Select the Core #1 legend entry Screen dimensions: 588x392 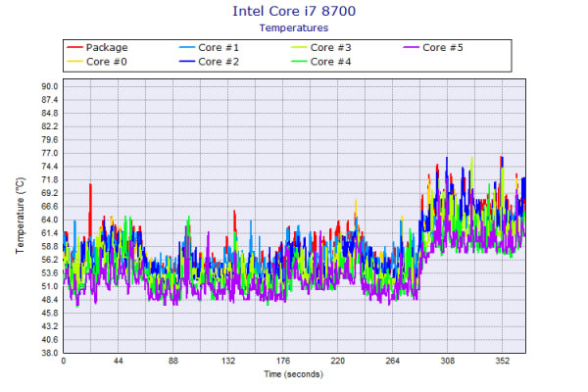coord(209,48)
